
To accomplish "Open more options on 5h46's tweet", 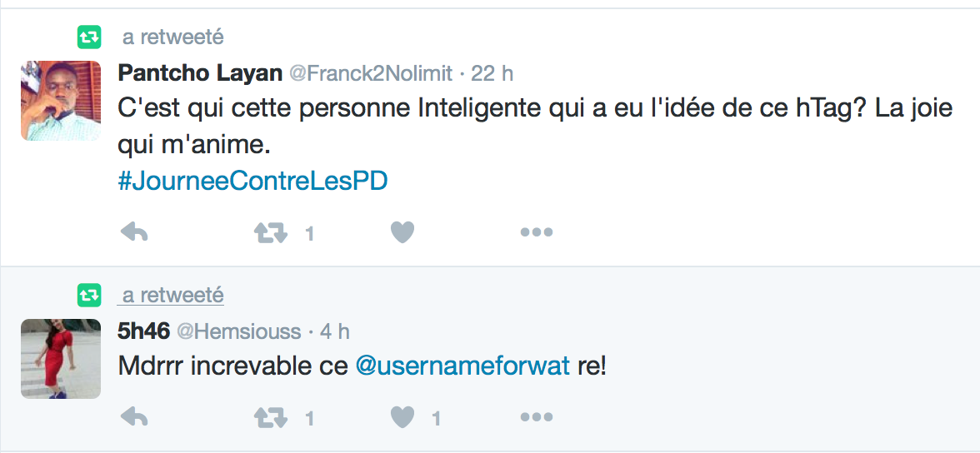I will (x=536, y=418).
